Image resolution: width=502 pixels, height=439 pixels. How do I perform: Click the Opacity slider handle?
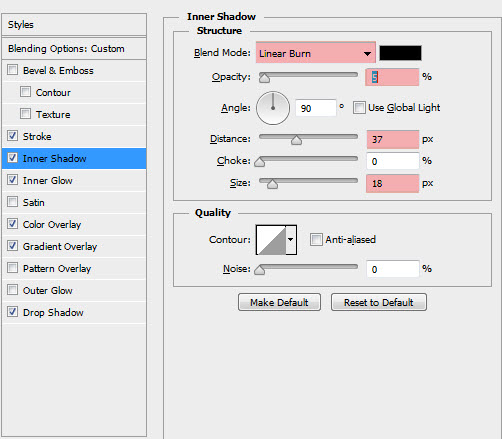(x=264, y=78)
